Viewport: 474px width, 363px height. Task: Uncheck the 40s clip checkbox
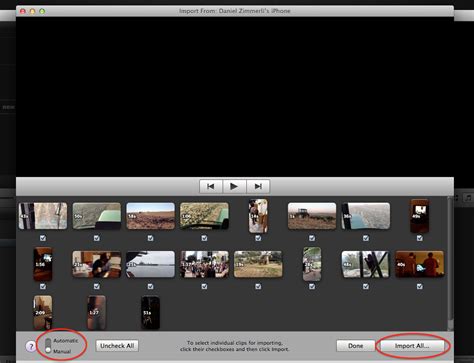[420, 286]
